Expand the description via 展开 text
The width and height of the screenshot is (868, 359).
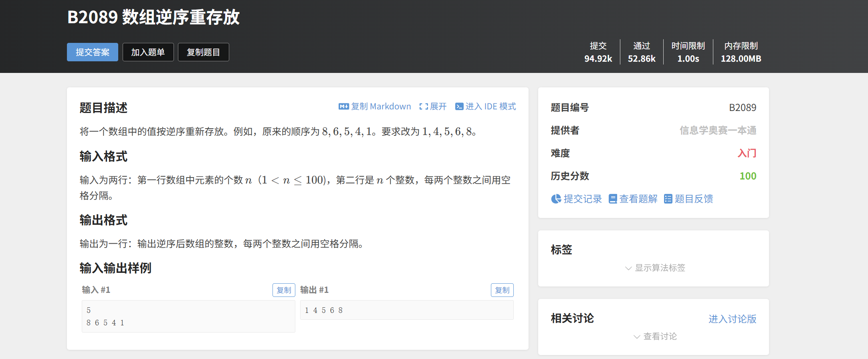(x=438, y=107)
